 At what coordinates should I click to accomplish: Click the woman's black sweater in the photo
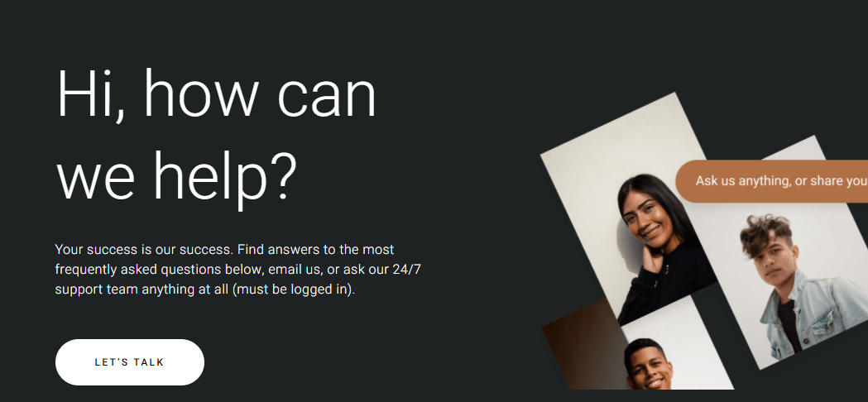(x=664, y=282)
